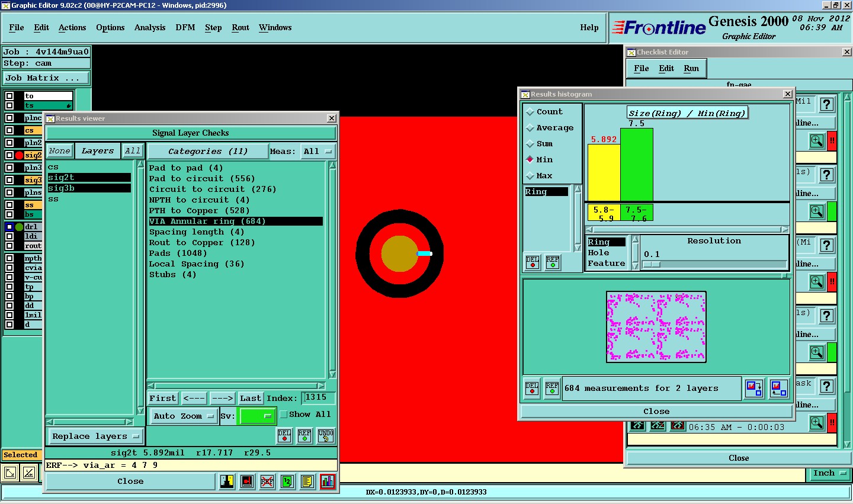The width and height of the screenshot is (853, 504).
Task: Click the Resolution slider in Results histogram
Action: [x=715, y=265]
